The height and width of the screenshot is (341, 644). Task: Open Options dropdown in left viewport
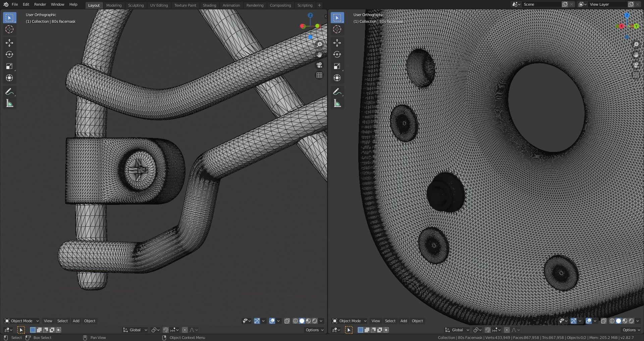pos(314,330)
